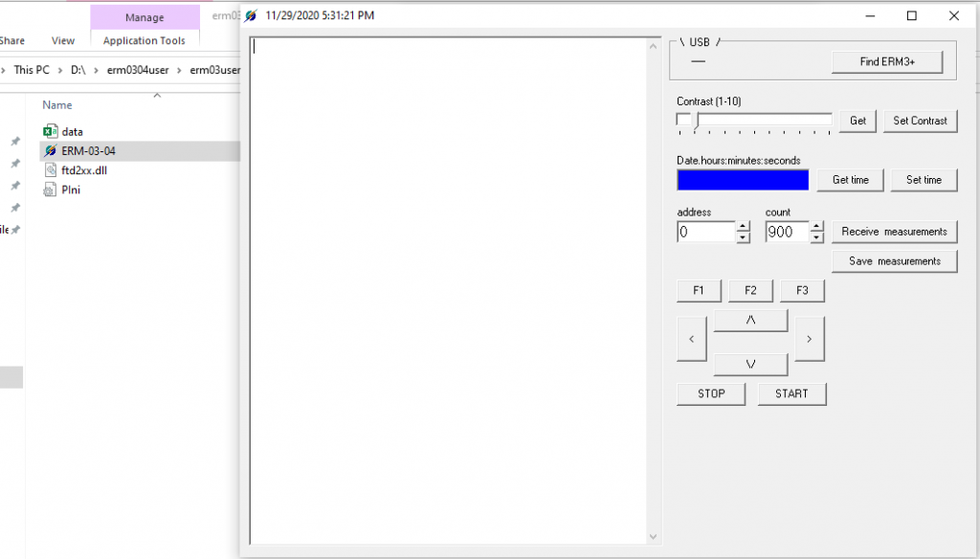Switch to the View ribbon tab
This screenshot has width=980, height=559.
tap(63, 41)
